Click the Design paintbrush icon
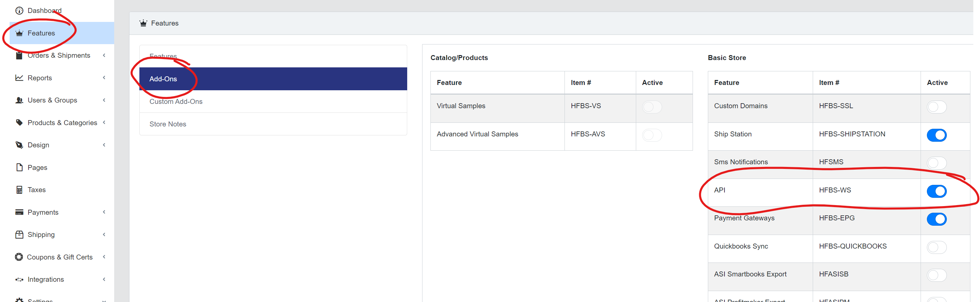The width and height of the screenshot is (980, 302). pyautogui.click(x=19, y=145)
